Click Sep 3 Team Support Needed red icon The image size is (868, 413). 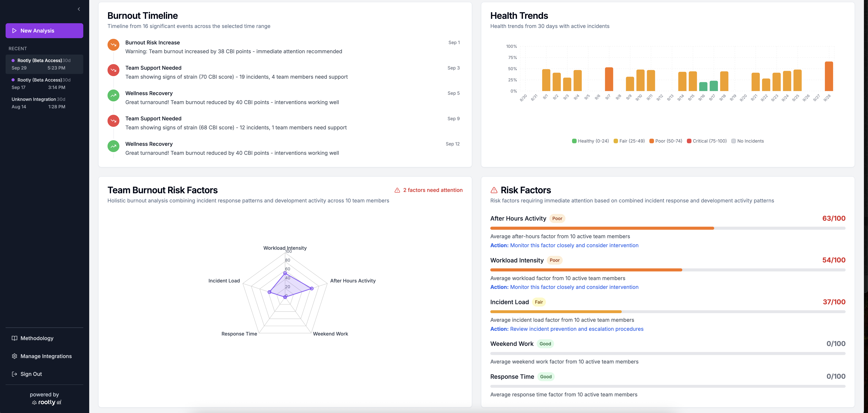113,70
